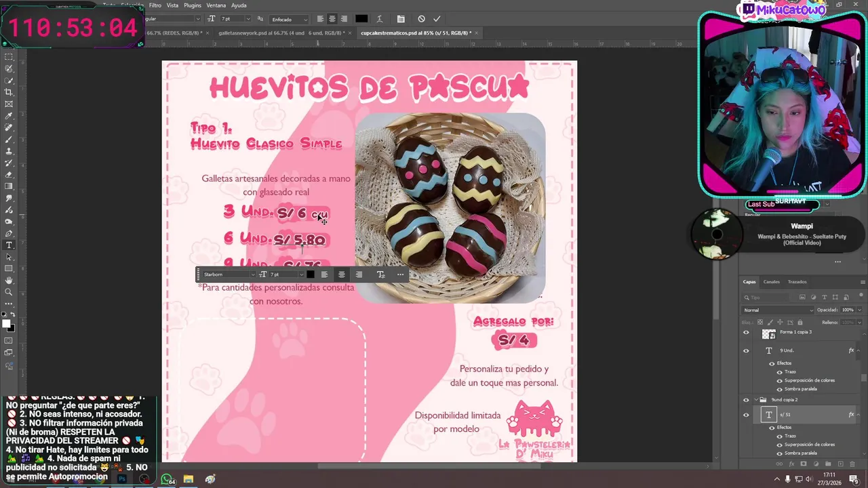Toggle the Character and Paragraph panels
868x488 pixels.
[401, 18]
